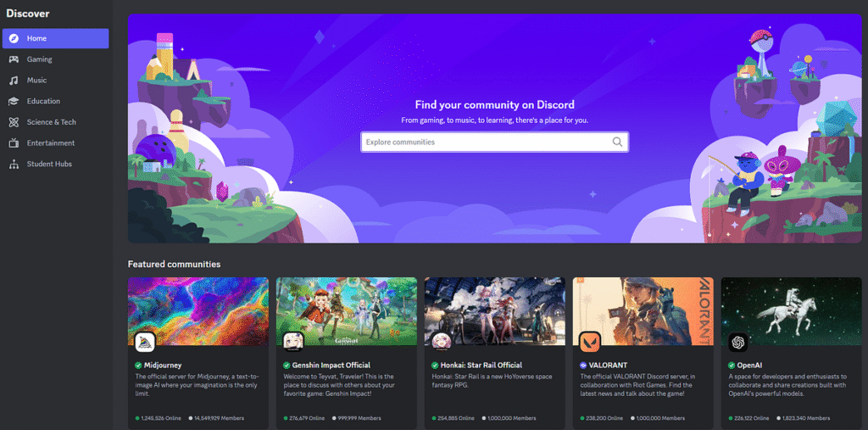Screen dimensions: 868x430
Task: Click the partner badge next to VALORANT
Action: tap(583, 366)
